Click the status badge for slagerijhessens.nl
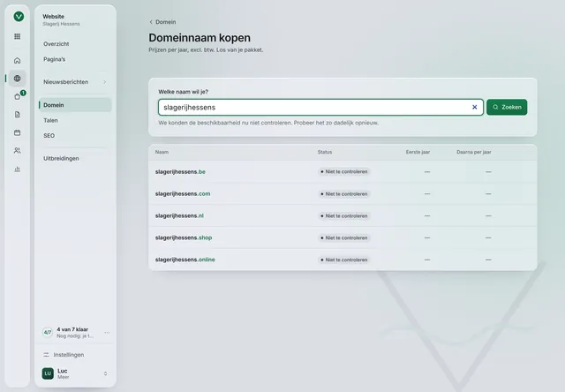Viewport: 565px width, 392px height. click(x=343, y=215)
